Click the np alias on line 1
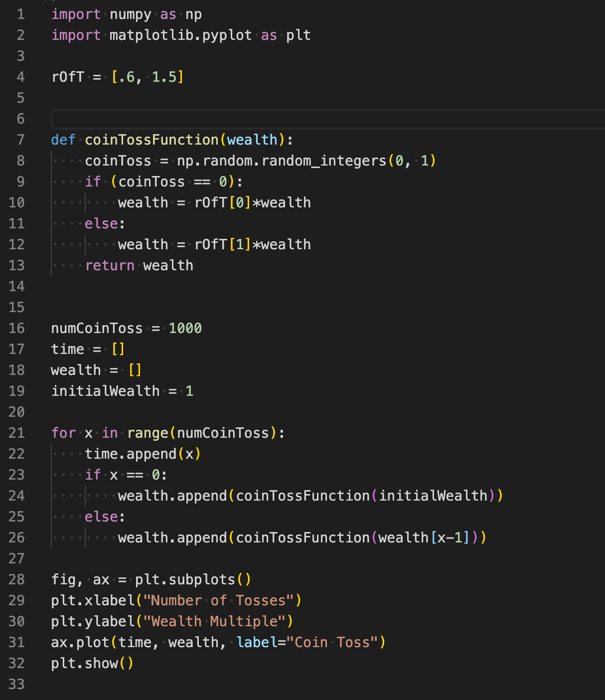The height and width of the screenshot is (700, 605). point(194,14)
